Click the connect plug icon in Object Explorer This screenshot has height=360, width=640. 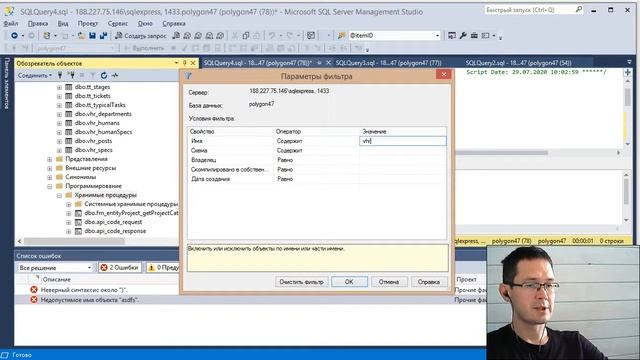tap(60, 75)
